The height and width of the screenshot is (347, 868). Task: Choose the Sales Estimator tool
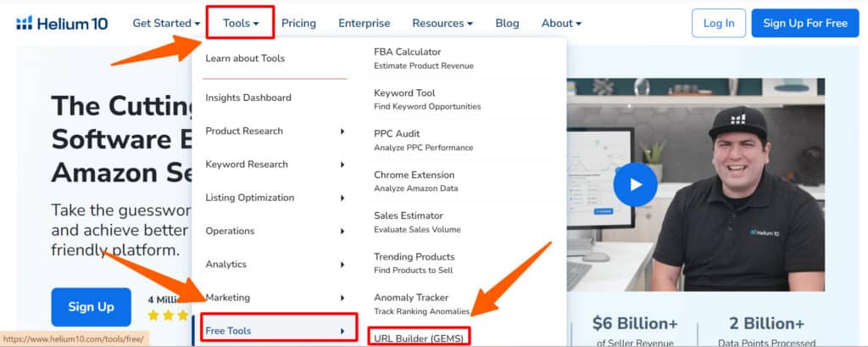[x=417, y=221]
